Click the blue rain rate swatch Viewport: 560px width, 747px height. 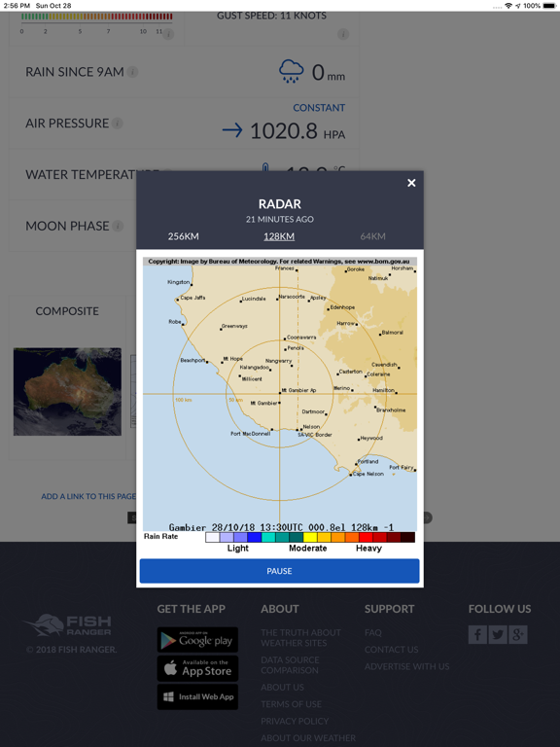255,537
